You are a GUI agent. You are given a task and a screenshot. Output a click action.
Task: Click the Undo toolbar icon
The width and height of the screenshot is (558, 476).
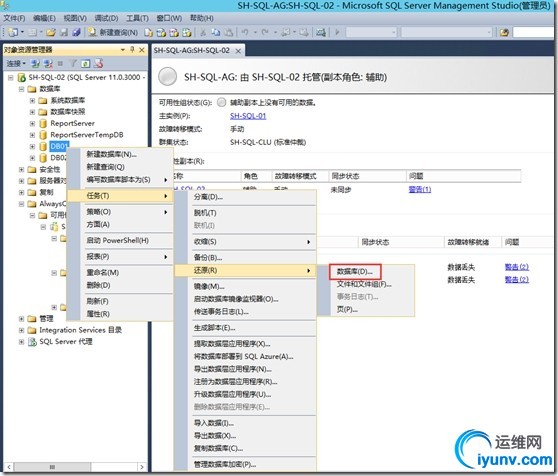(x=245, y=32)
